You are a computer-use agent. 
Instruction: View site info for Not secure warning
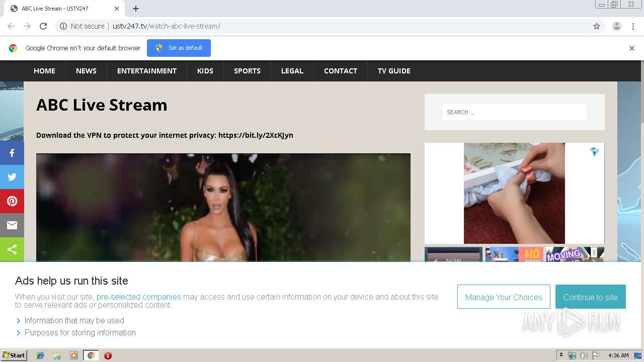82,26
